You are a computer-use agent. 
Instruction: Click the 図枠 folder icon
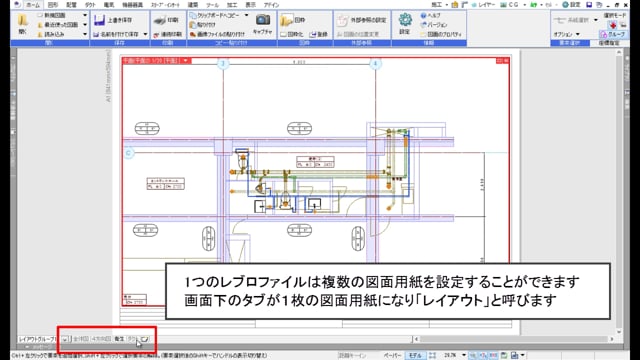tap(287, 20)
